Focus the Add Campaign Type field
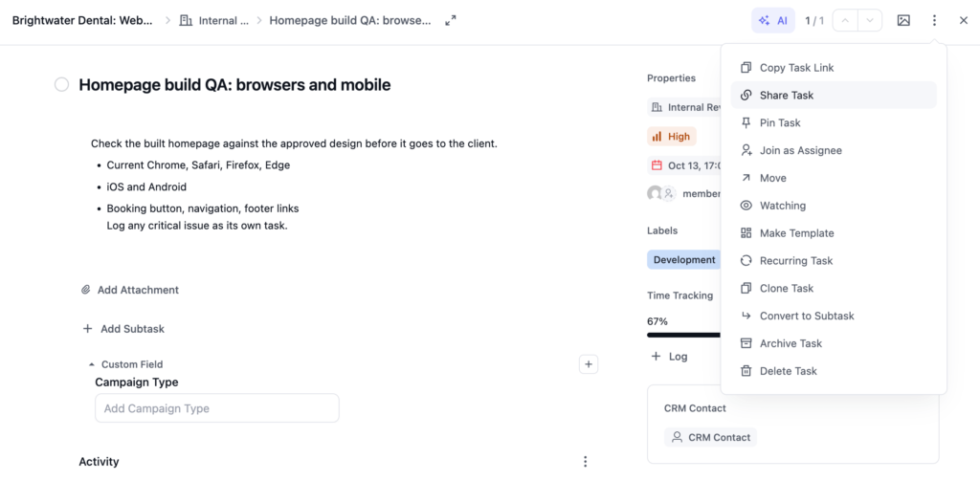The height and width of the screenshot is (481, 980). tap(217, 408)
